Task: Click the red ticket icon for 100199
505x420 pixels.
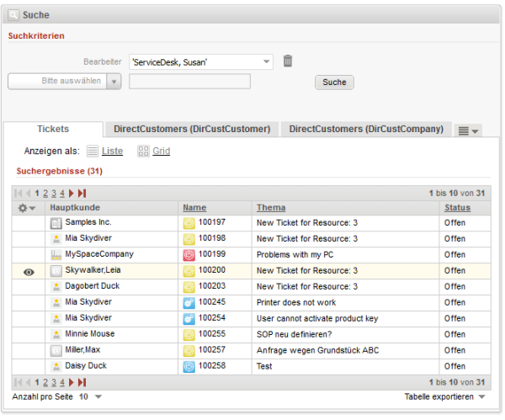Action: point(189,254)
